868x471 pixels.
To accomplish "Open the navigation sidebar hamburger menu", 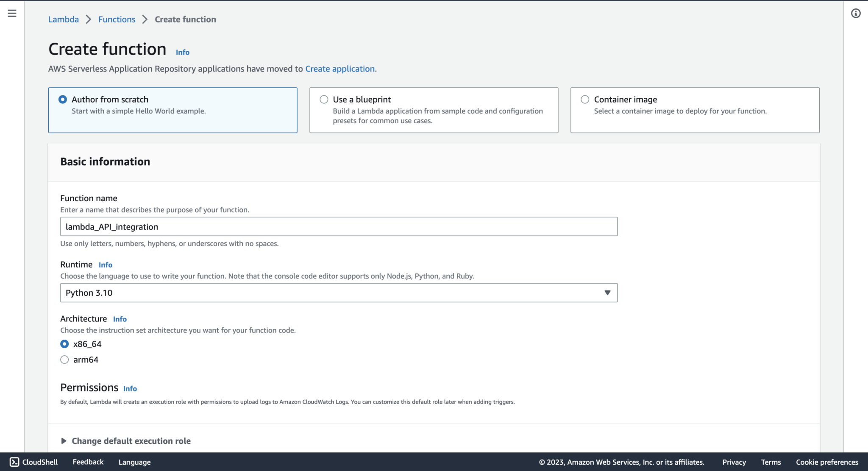I will (x=11, y=13).
